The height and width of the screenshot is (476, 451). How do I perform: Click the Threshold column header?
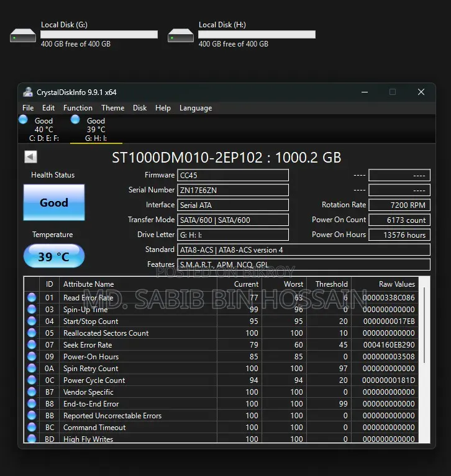pos(329,284)
